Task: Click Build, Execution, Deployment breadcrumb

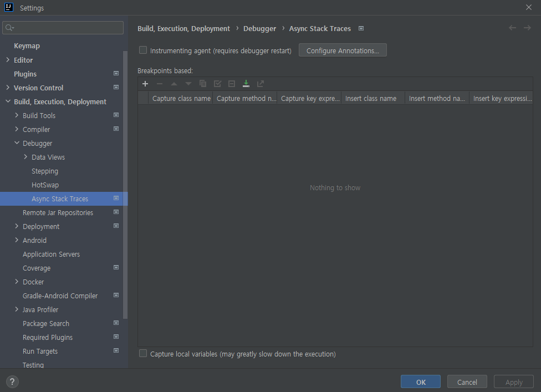Action: coord(183,29)
